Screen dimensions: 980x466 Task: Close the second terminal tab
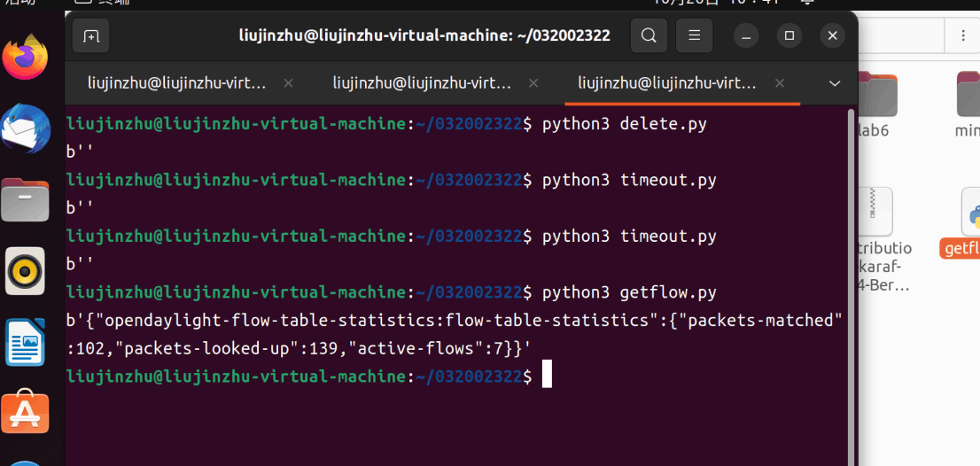pyautogui.click(x=533, y=83)
